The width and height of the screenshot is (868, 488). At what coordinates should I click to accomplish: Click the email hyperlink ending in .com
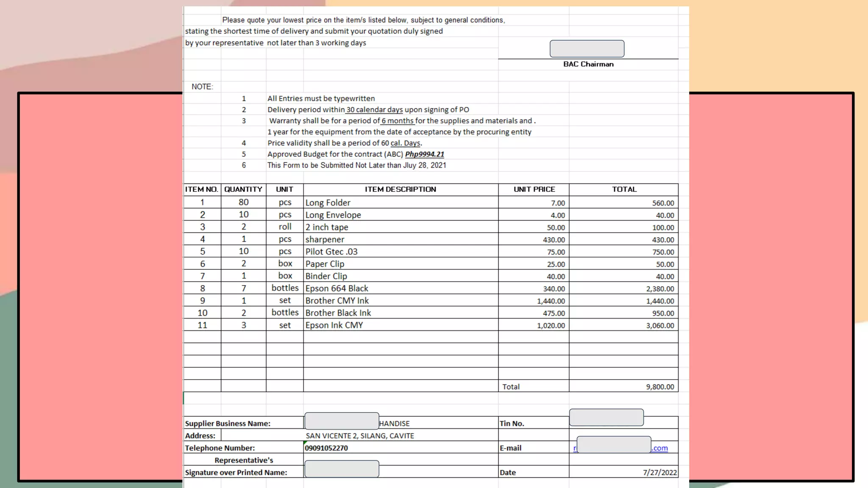(659, 448)
